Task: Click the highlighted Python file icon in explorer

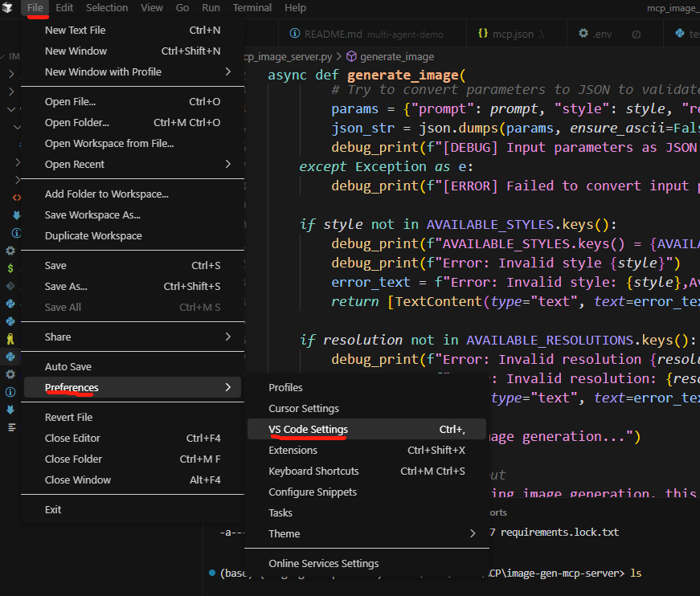Action: click(x=10, y=357)
